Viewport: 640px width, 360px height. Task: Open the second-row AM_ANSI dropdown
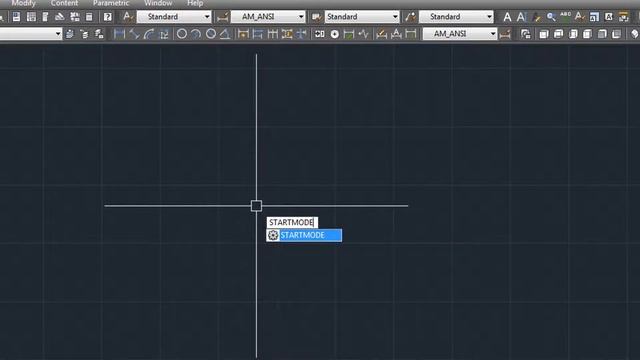[460, 34]
